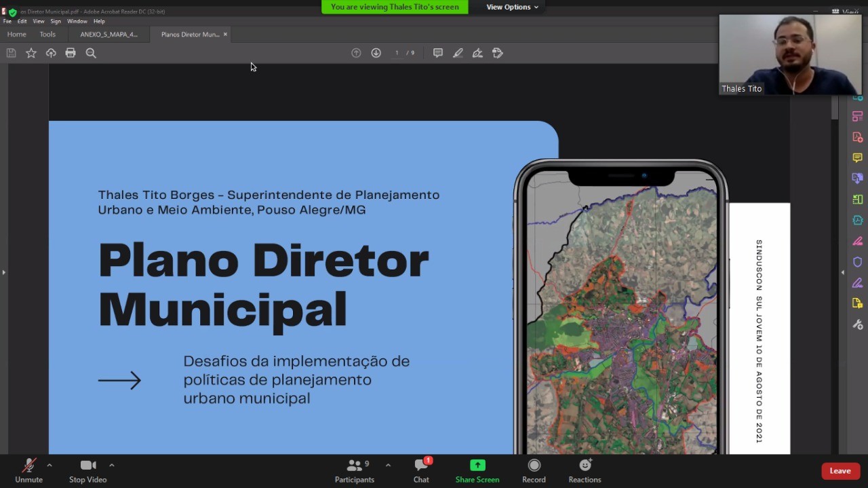Select the Highlight Text tool

(458, 52)
